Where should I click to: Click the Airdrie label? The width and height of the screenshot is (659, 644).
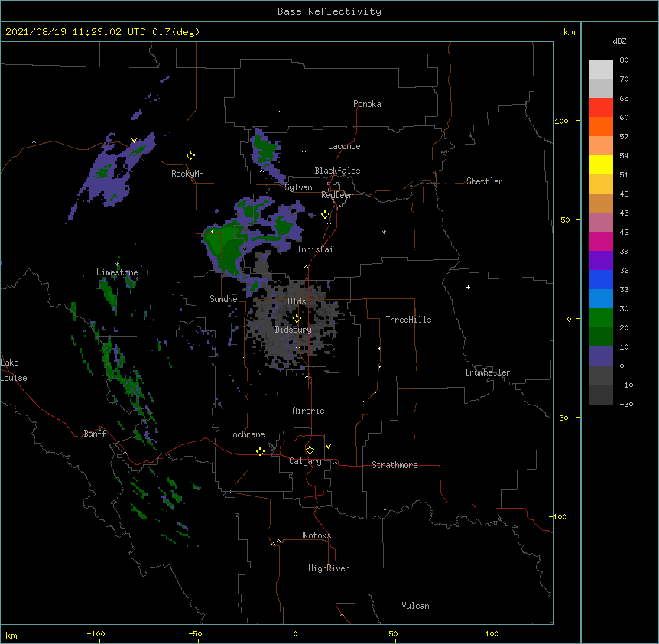click(x=309, y=411)
